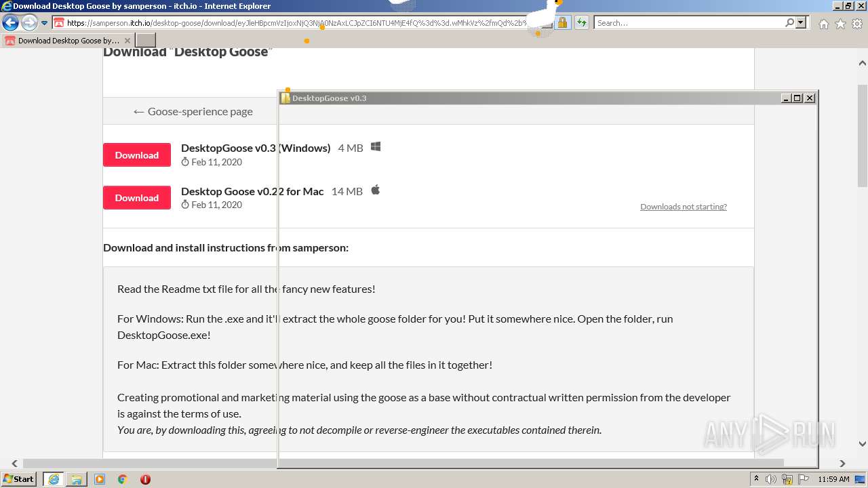Click Download button for Desktop Goose Mac

tap(137, 198)
